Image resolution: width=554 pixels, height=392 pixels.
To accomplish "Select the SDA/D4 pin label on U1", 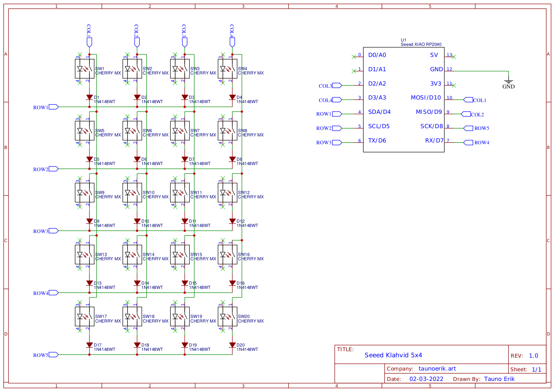I will (x=379, y=112).
